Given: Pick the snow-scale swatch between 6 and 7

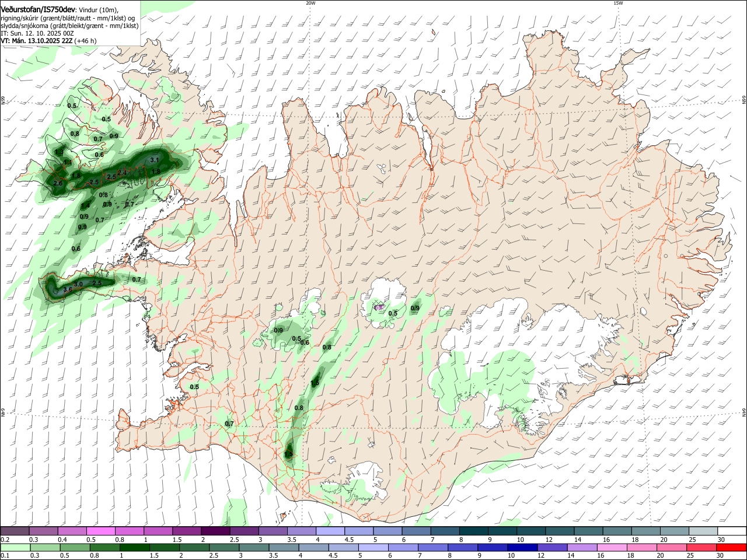Looking at the screenshot, I should 416,531.
